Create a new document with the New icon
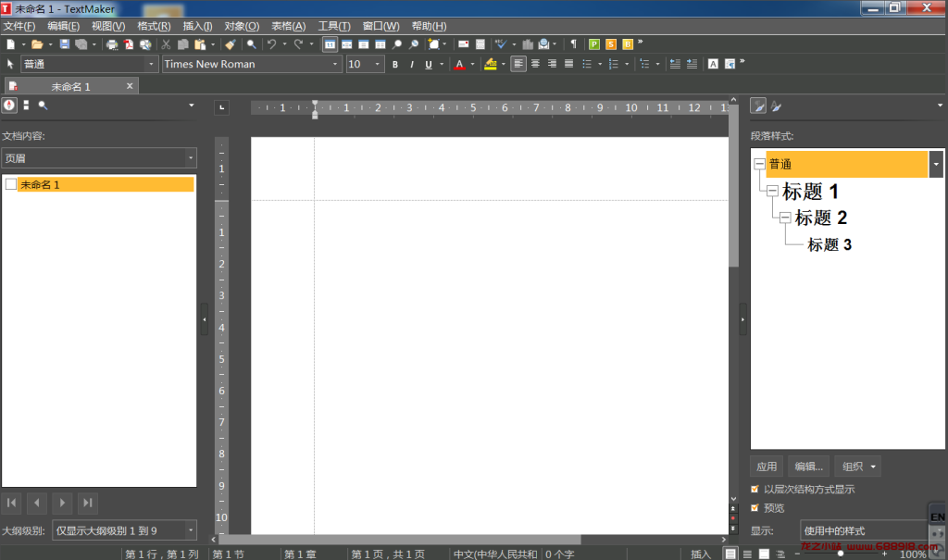This screenshot has height=560, width=948. click(x=10, y=44)
